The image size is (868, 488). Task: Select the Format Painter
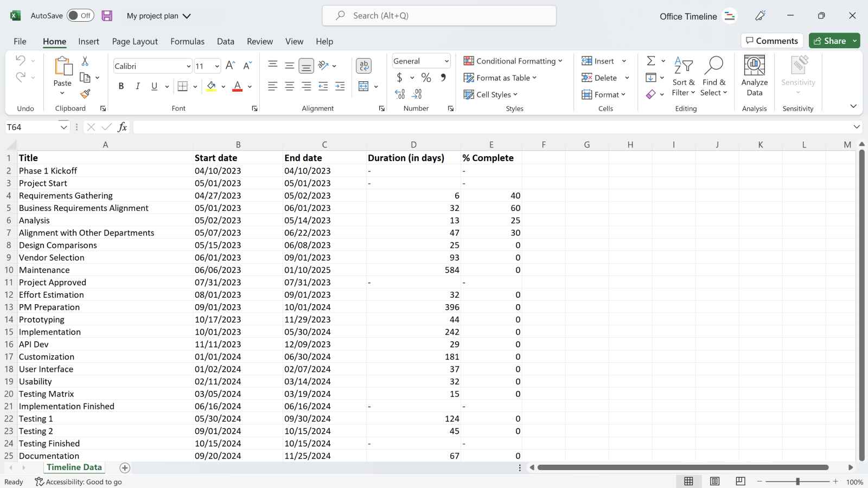tap(85, 94)
